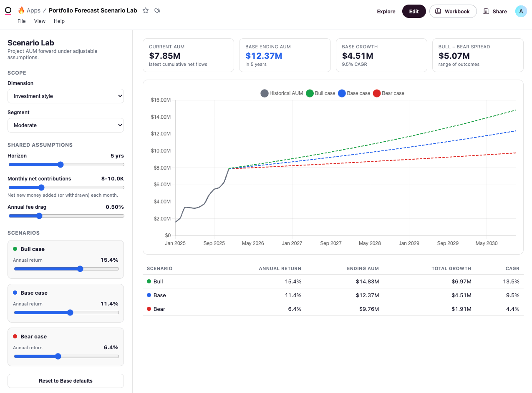Click the tag icon beside the title

tap(157, 10)
